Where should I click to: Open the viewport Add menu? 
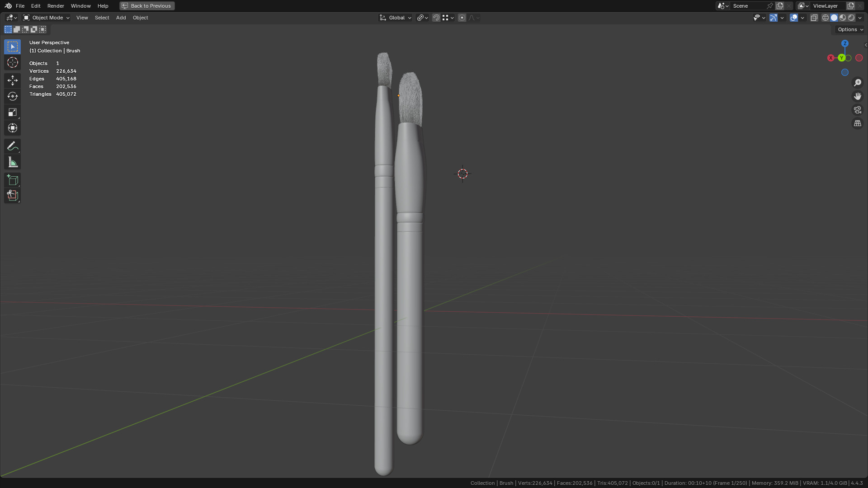pos(121,18)
